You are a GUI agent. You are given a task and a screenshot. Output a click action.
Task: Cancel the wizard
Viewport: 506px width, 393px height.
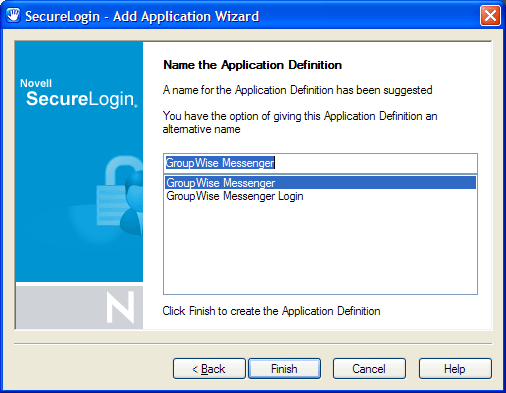369,369
